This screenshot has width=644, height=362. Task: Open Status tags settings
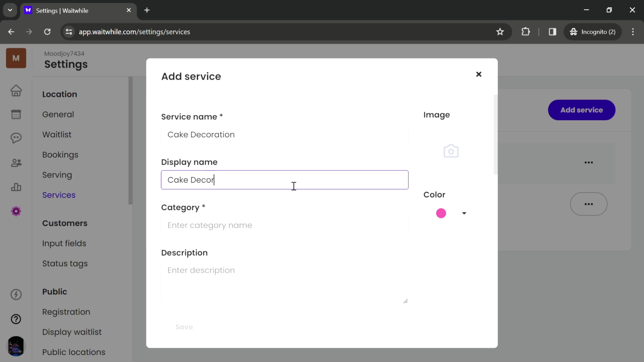click(x=65, y=264)
